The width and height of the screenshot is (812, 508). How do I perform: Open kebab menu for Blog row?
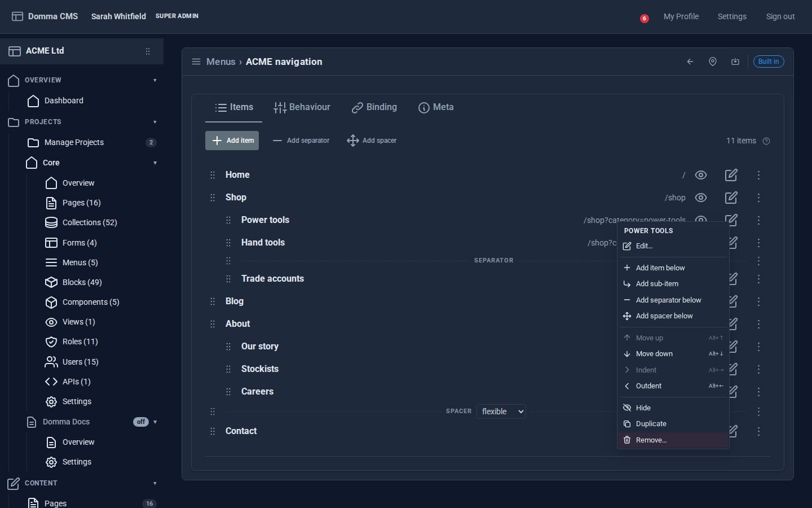pyautogui.click(x=758, y=301)
